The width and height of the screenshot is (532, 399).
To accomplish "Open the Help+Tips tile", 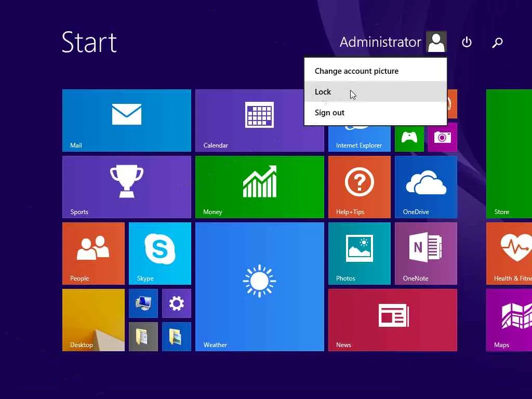I will (x=360, y=187).
